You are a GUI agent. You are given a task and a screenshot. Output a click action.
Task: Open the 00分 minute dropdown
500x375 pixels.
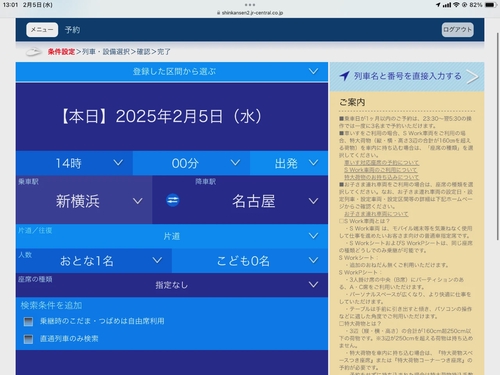pyautogui.click(x=191, y=163)
